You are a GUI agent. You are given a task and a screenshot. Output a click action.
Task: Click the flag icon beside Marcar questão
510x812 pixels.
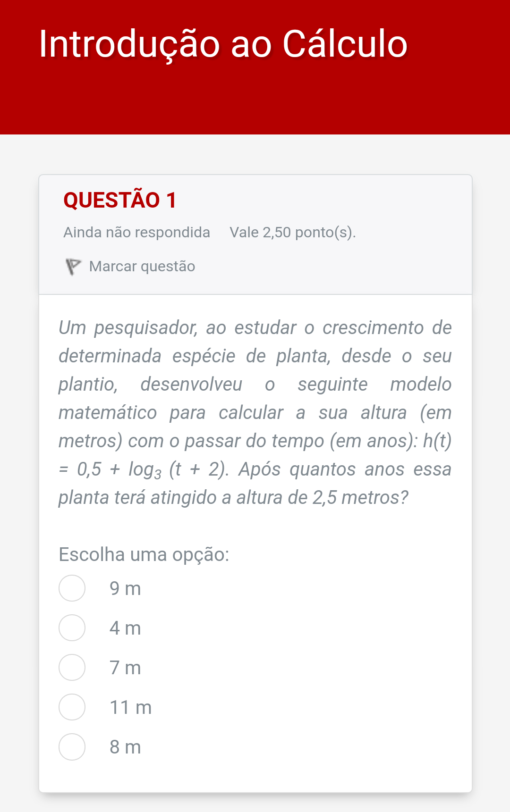pyautogui.click(x=73, y=266)
